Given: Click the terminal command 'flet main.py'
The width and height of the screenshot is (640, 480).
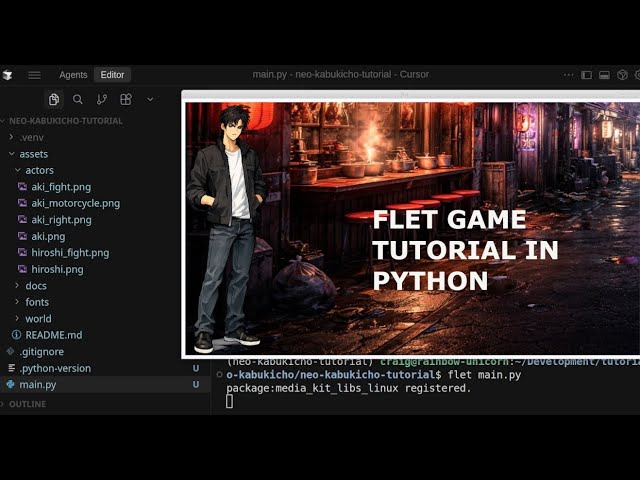Looking at the screenshot, I should pos(484,375).
